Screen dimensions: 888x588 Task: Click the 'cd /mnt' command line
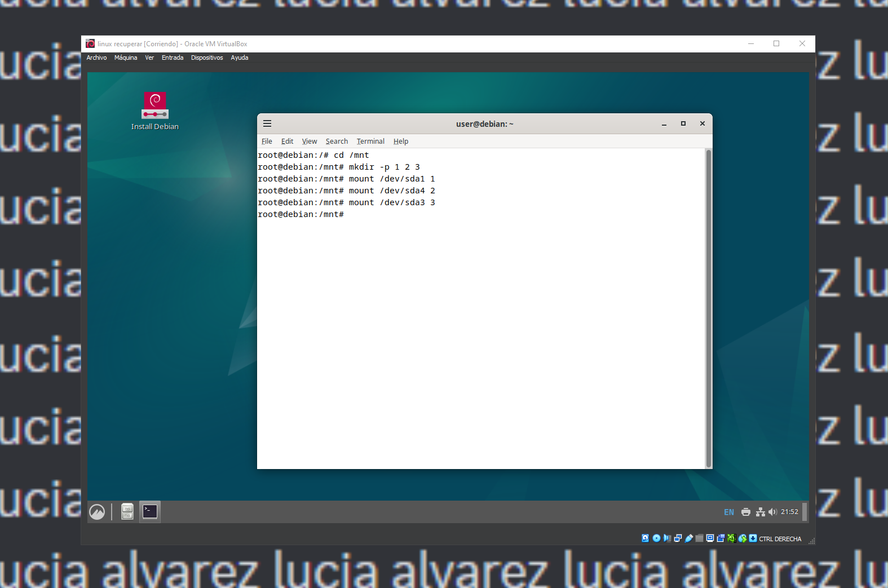point(313,155)
